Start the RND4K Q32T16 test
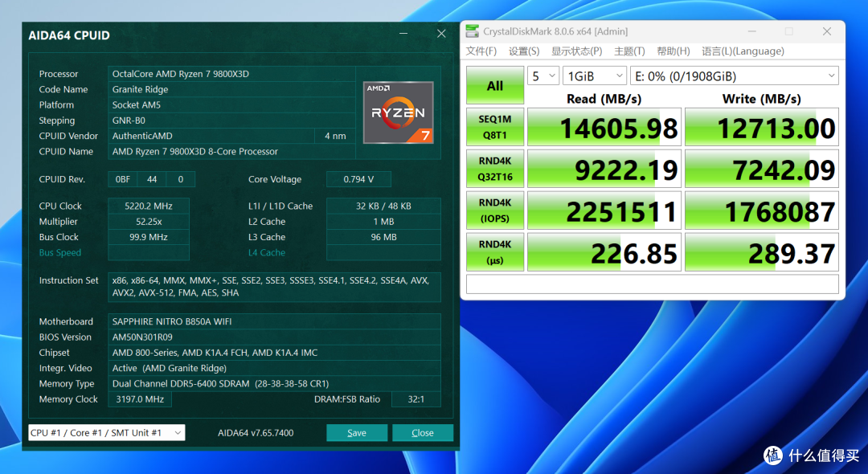 coord(495,169)
